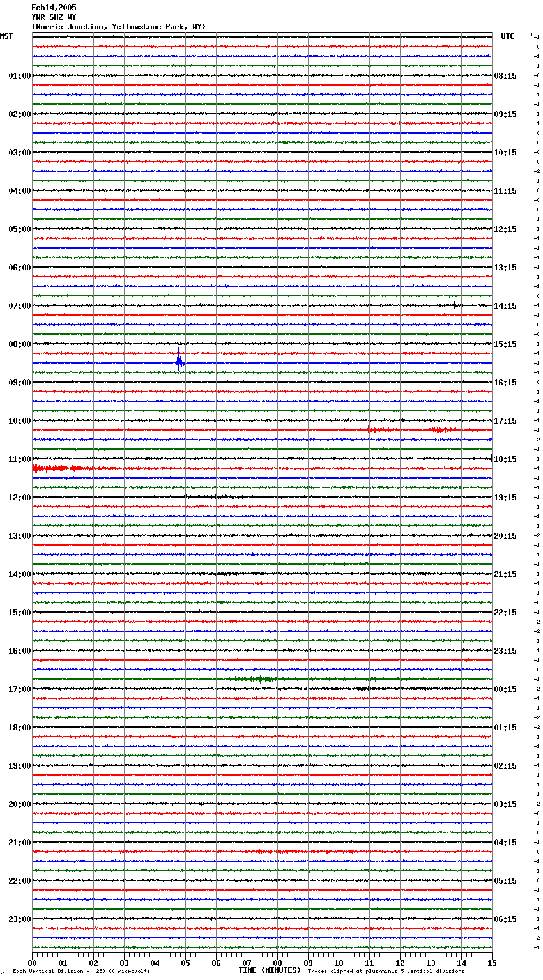Click UTC time label "14:15"
Screen dimensions: 543x980
505,306
